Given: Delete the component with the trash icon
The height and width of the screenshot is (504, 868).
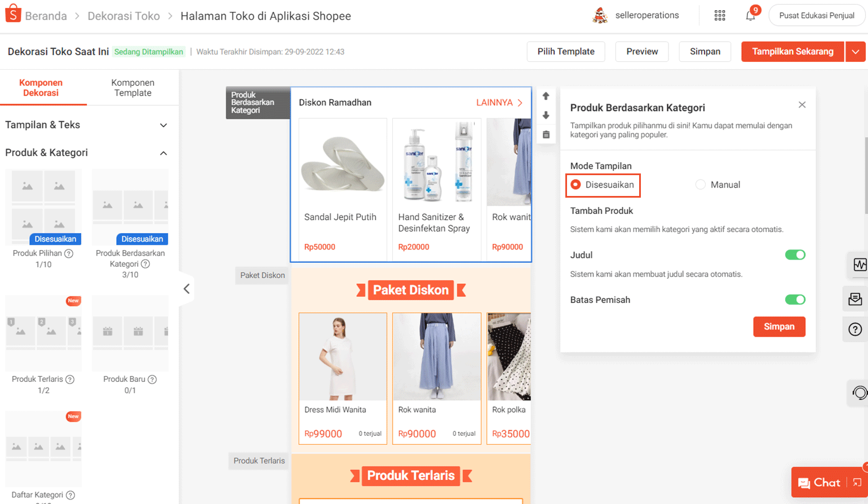Looking at the screenshot, I should [x=546, y=134].
